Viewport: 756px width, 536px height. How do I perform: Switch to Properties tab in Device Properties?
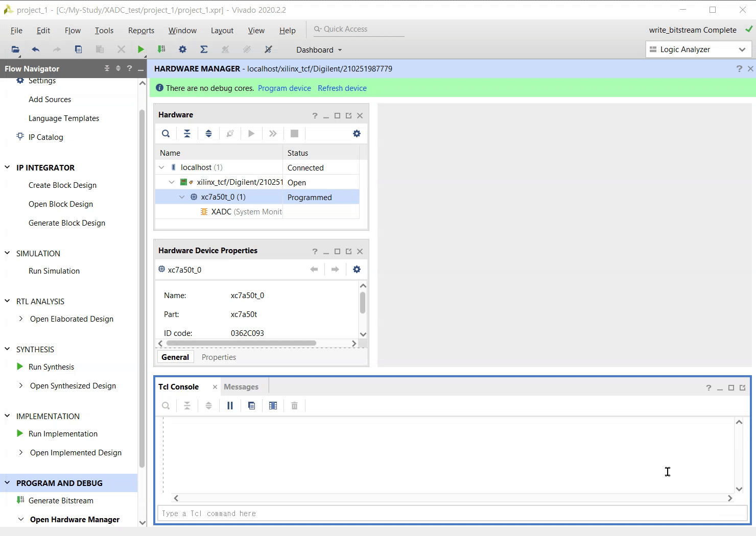click(x=219, y=357)
